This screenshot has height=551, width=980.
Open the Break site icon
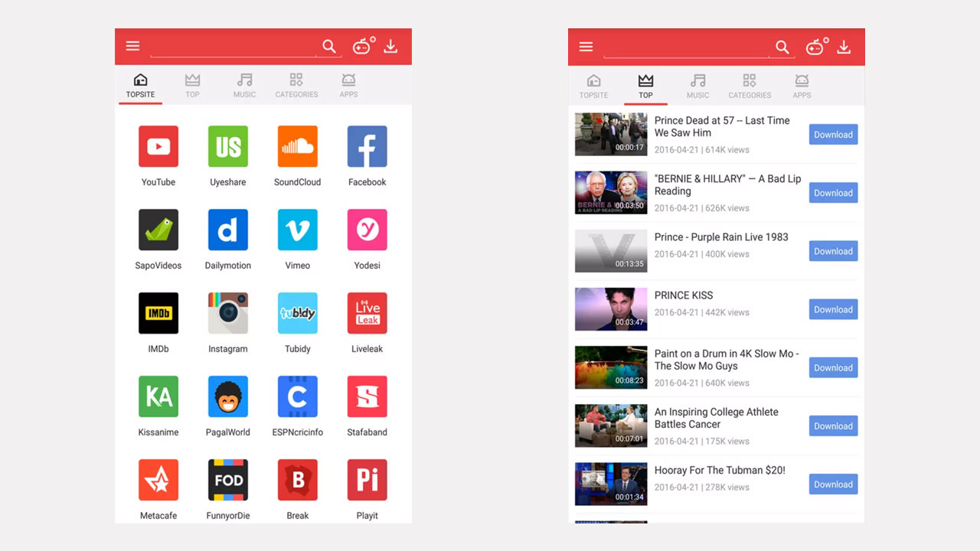point(298,480)
